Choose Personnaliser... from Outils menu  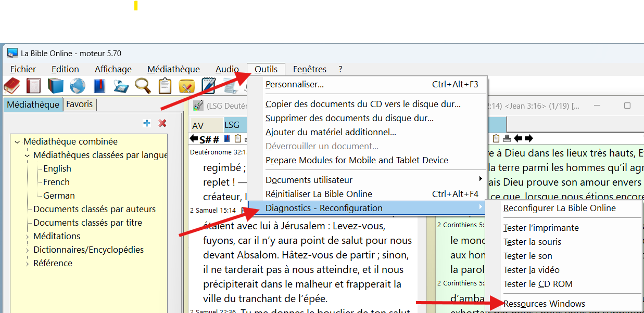[367, 84]
